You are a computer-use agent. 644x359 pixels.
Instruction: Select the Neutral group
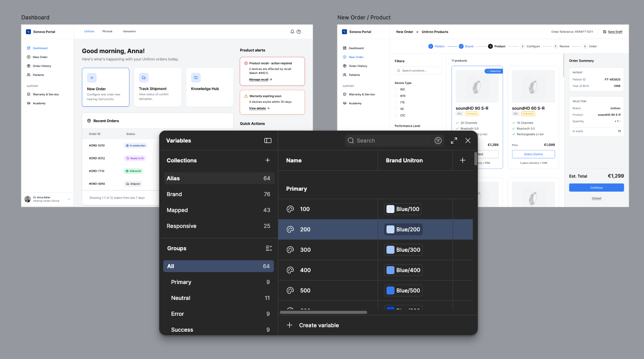218,298
